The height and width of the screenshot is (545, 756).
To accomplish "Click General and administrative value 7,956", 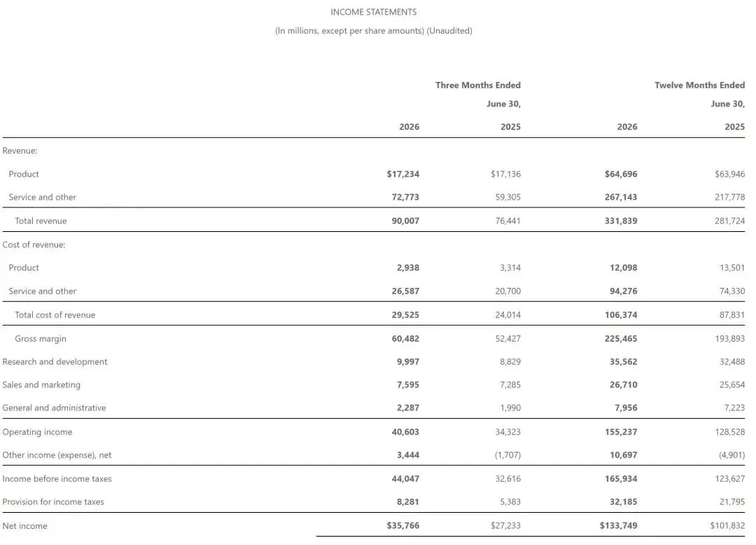I will pyautogui.click(x=625, y=408).
